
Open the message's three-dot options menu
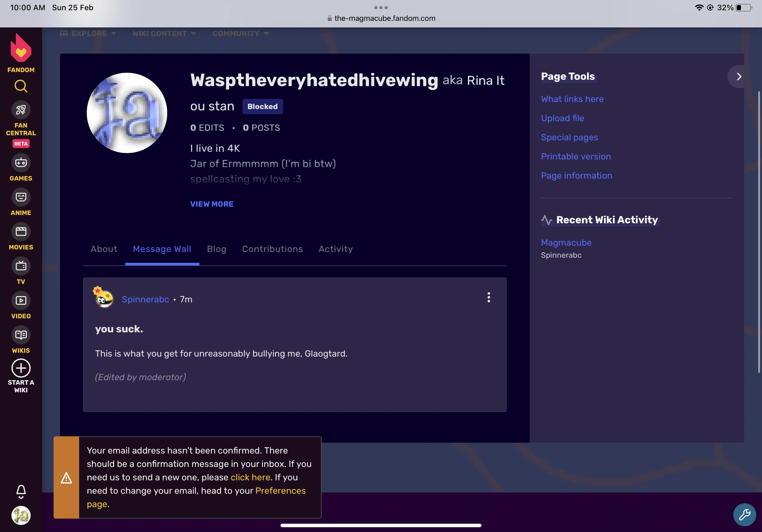pos(489,298)
